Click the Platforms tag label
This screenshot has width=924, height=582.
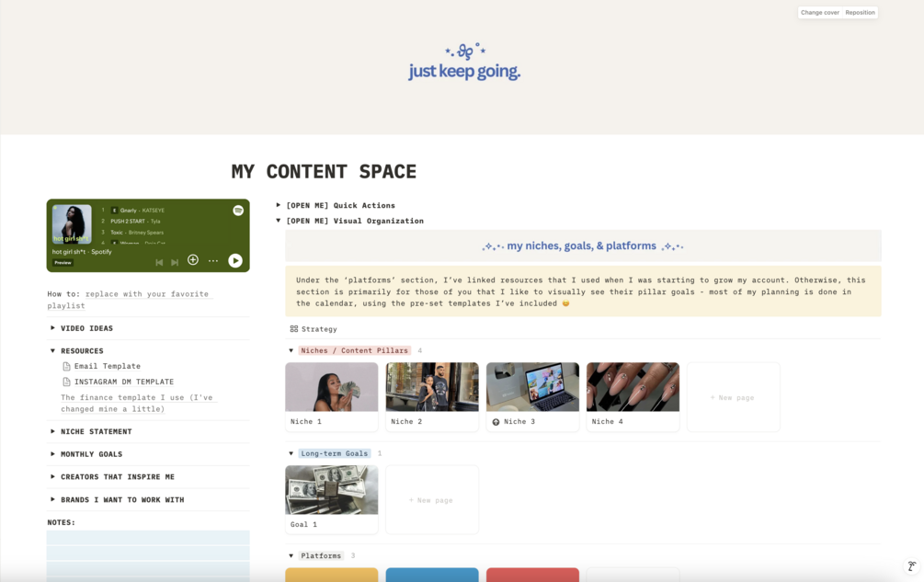coord(321,555)
